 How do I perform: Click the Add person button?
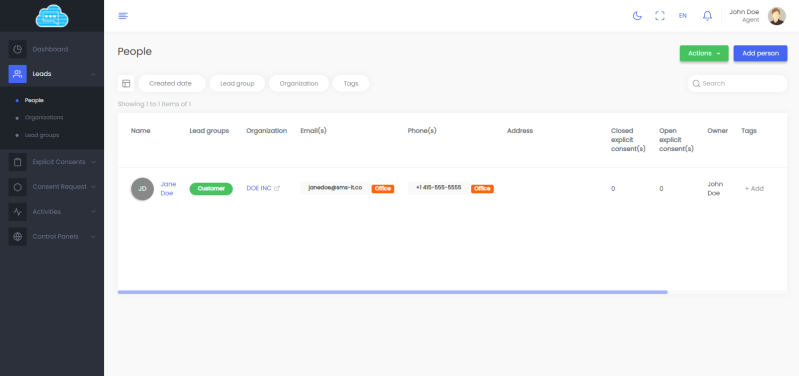760,53
